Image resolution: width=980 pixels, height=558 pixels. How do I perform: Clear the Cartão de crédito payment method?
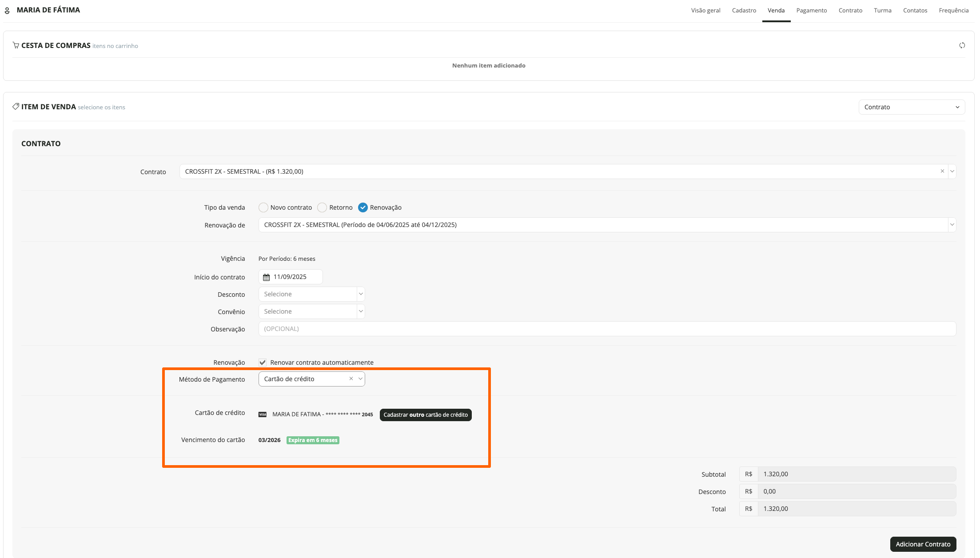351,379
